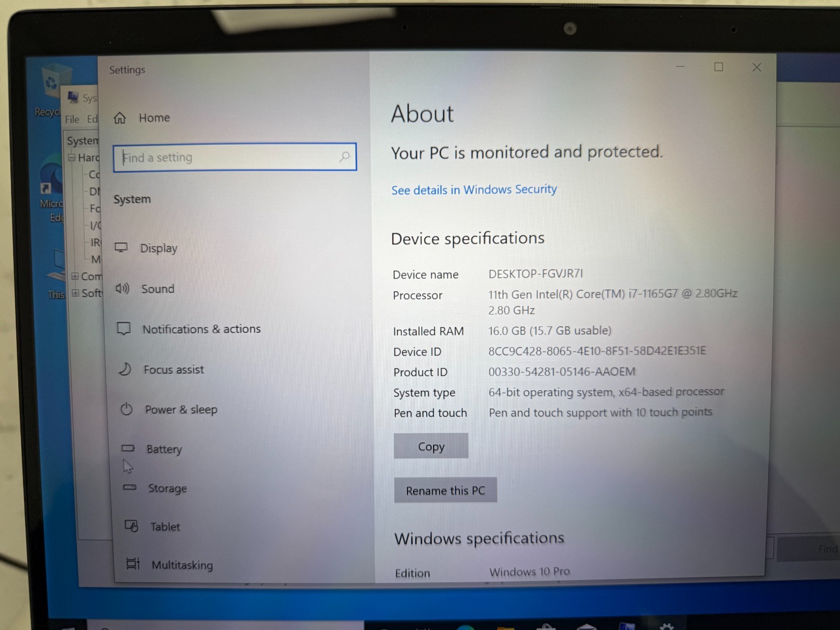Click the Windows specifications heading

(x=479, y=539)
